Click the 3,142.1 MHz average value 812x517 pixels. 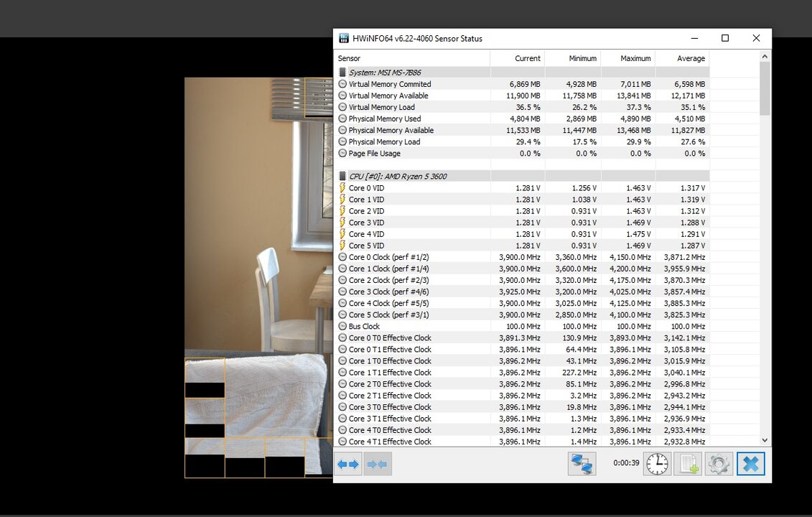[x=685, y=337]
